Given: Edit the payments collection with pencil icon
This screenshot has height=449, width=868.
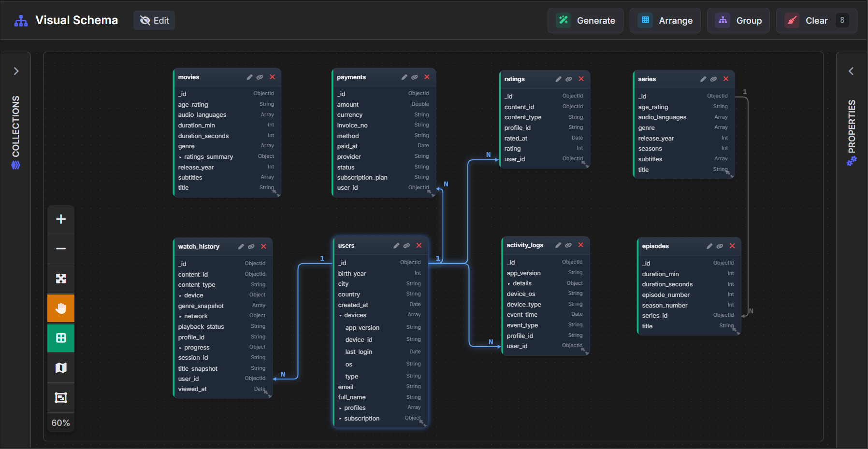Looking at the screenshot, I should coord(404,77).
